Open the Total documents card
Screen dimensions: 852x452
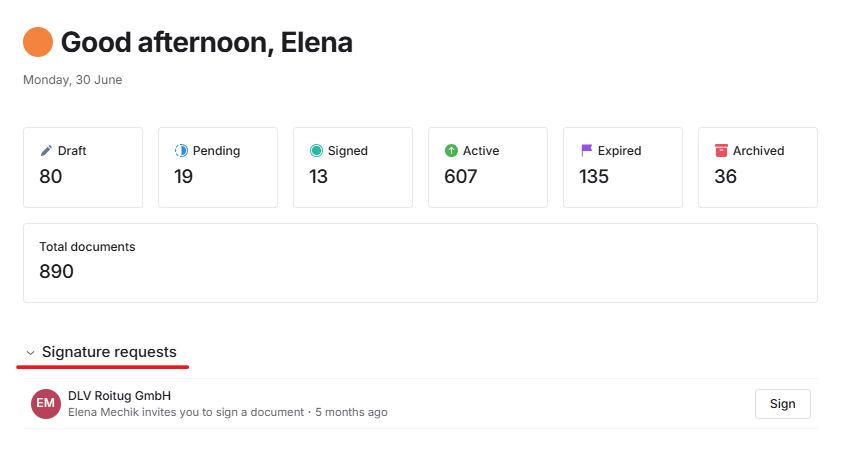tap(420, 262)
